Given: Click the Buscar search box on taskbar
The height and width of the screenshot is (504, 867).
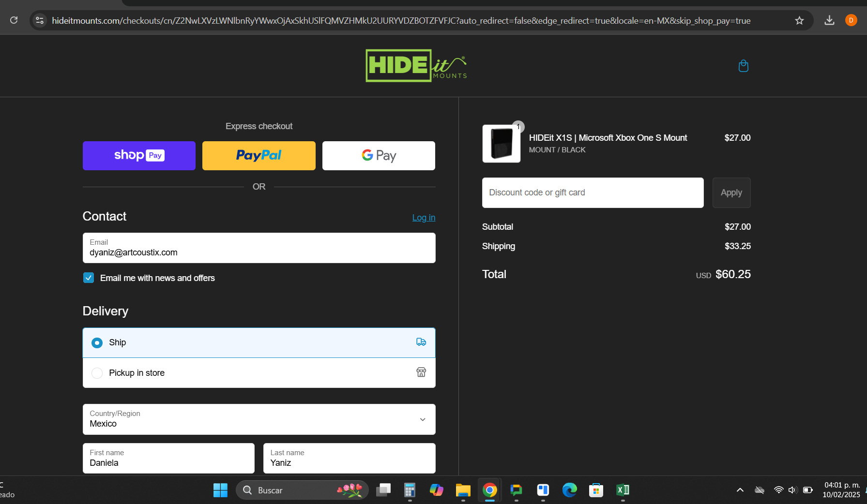Looking at the screenshot, I should click(302, 490).
